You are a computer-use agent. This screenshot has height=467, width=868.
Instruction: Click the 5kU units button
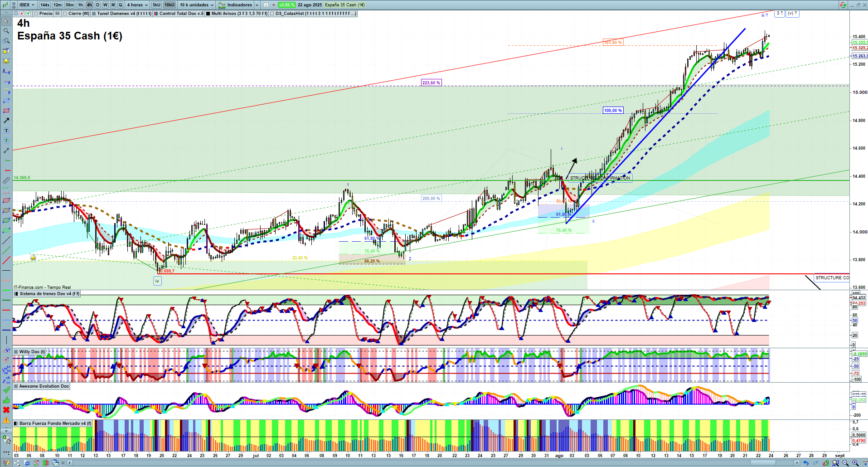156,5
